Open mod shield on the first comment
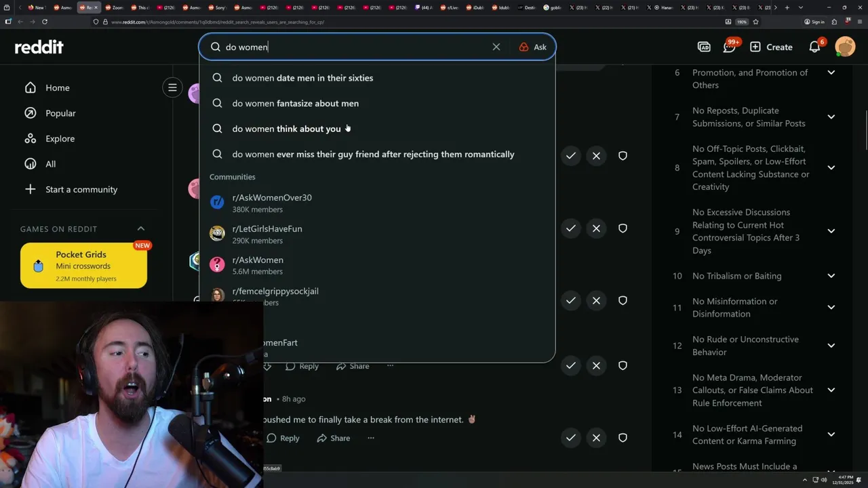 point(623,156)
